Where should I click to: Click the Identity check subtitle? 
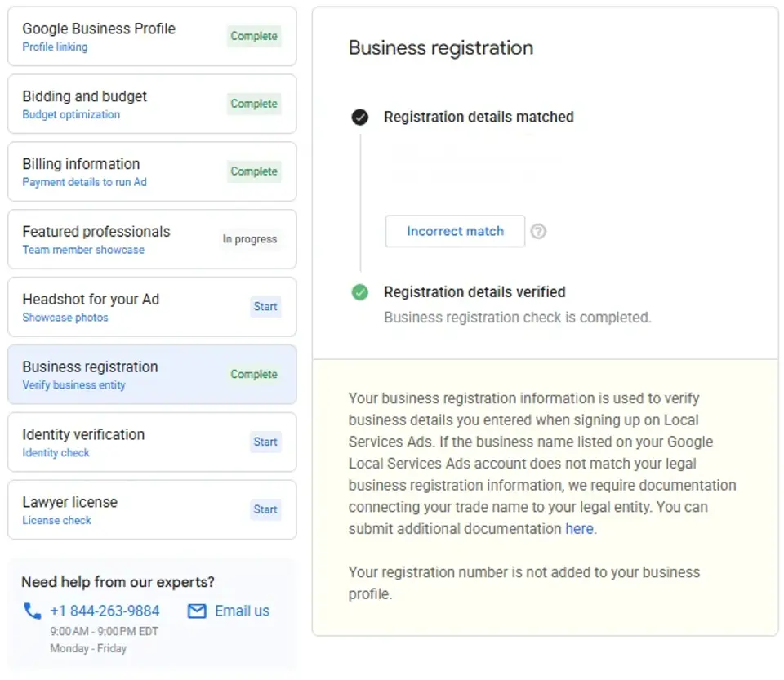[x=56, y=453]
